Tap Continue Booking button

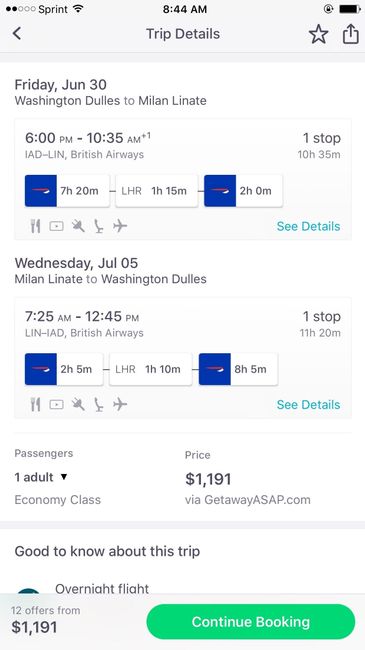coord(251,622)
